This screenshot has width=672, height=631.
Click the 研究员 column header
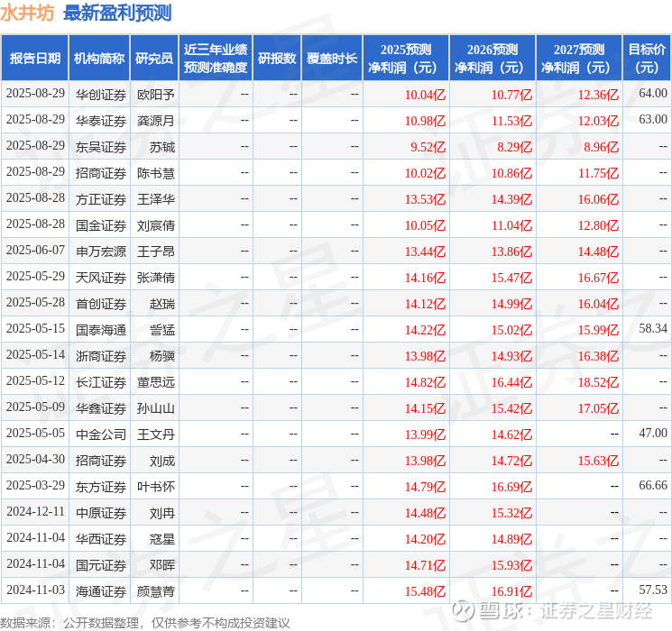[154, 59]
